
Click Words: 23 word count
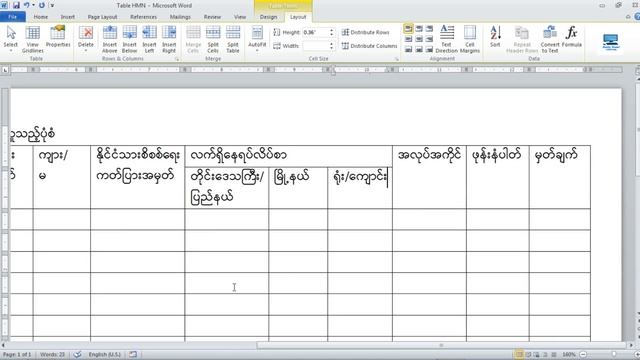coord(52,354)
